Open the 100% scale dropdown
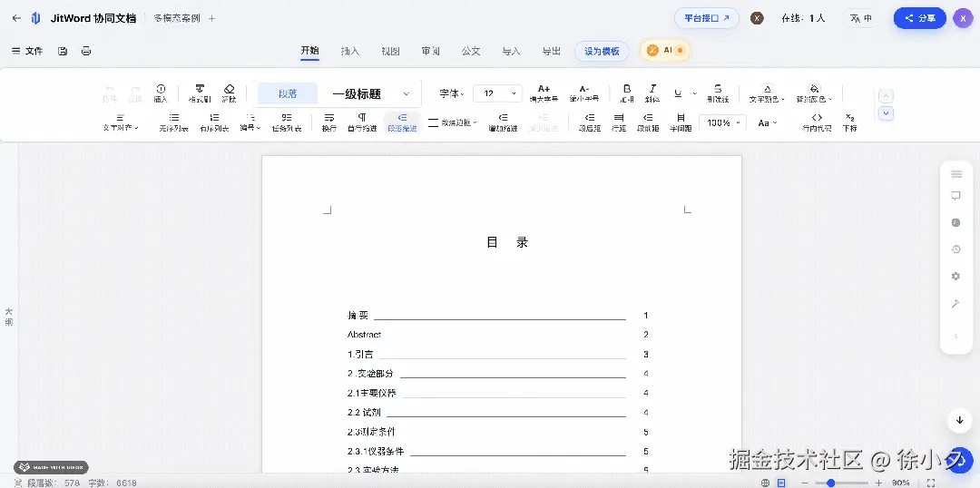The width and height of the screenshot is (980, 488). point(722,122)
